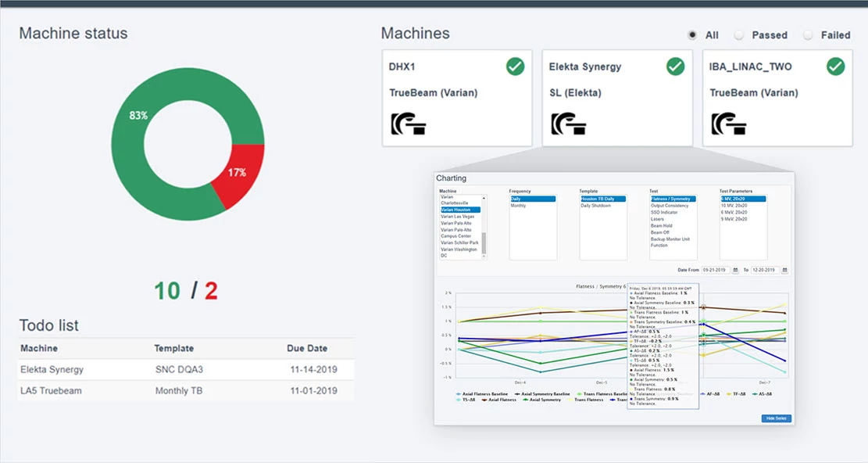Select 6 MV, 20x20 test parameter

click(743, 199)
